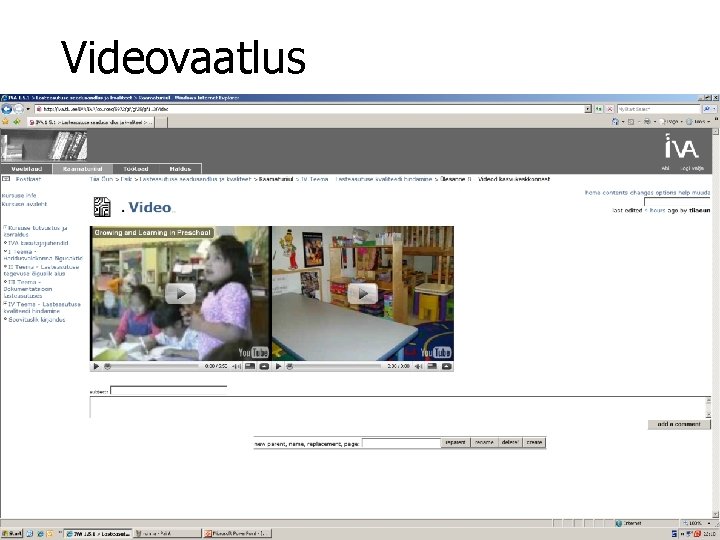The width and height of the screenshot is (720, 540).
Task: Click the wiki home link
Action: coord(592,192)
